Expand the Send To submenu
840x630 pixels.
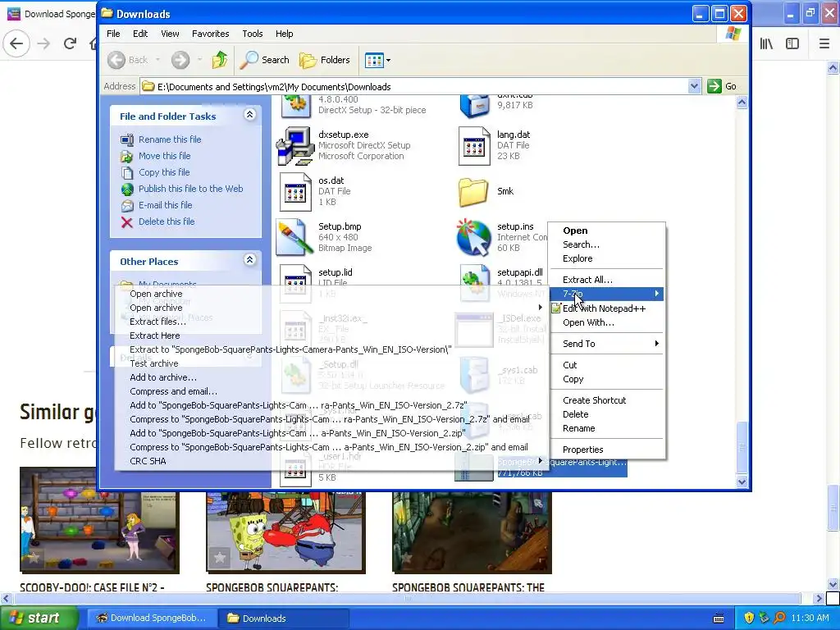click(606, 344)
